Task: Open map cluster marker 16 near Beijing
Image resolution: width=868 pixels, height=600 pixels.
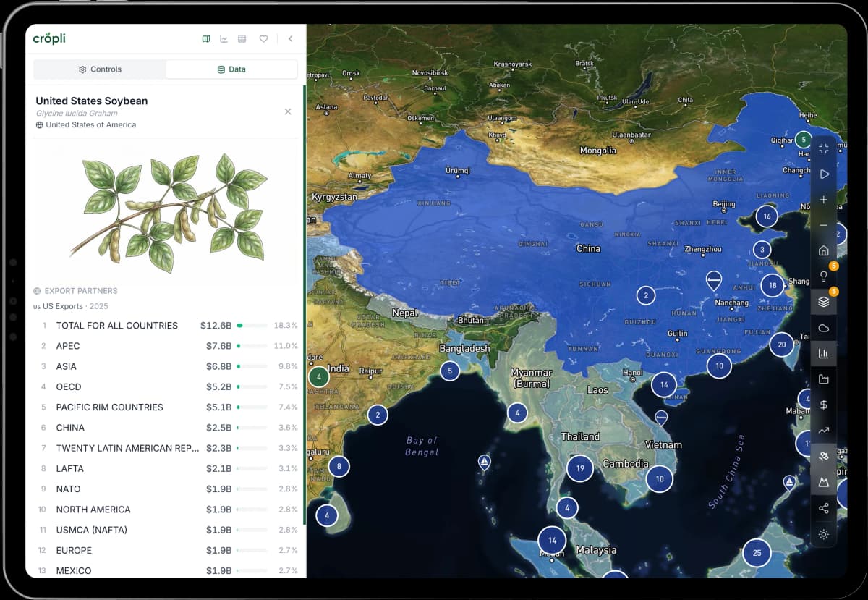Action: pos(767,216)
